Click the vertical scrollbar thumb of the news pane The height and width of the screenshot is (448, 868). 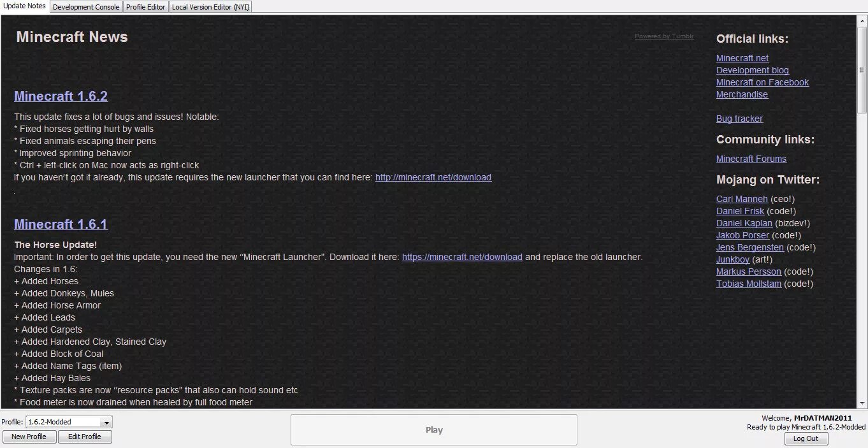click(x=862, y=69)
